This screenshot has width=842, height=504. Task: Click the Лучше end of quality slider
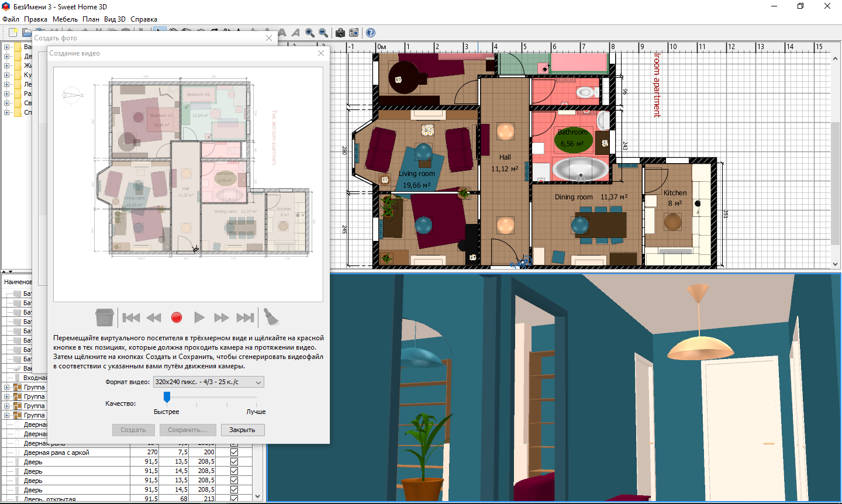[256, 412]
